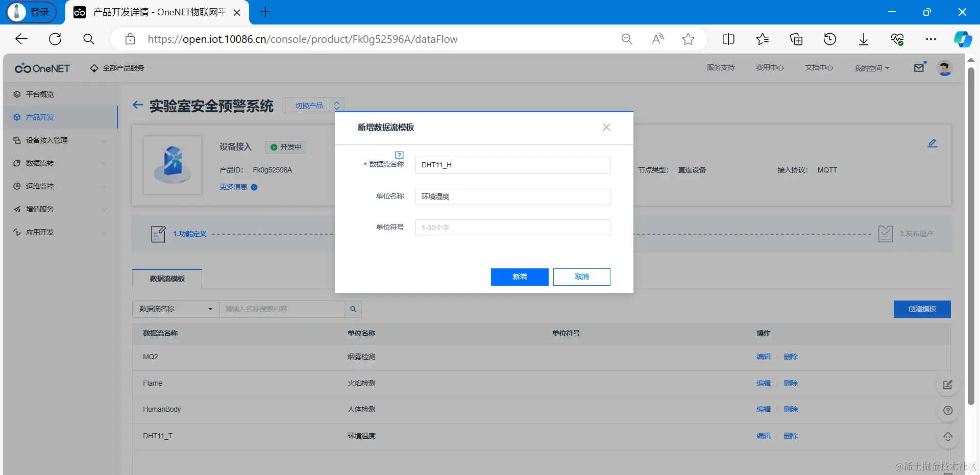980x475 pixels.
Task: Click the 新增 button in dialog
Action: tap(520, 277)
